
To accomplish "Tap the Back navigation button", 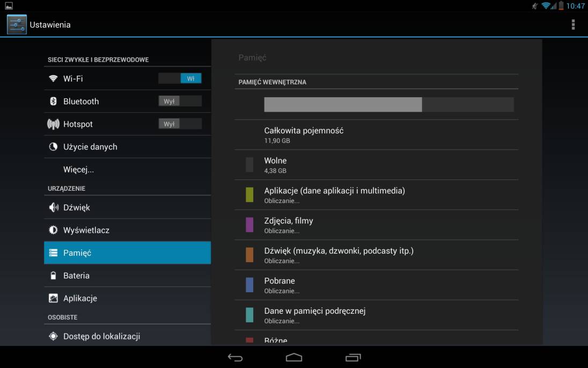I will pos(235,357).
